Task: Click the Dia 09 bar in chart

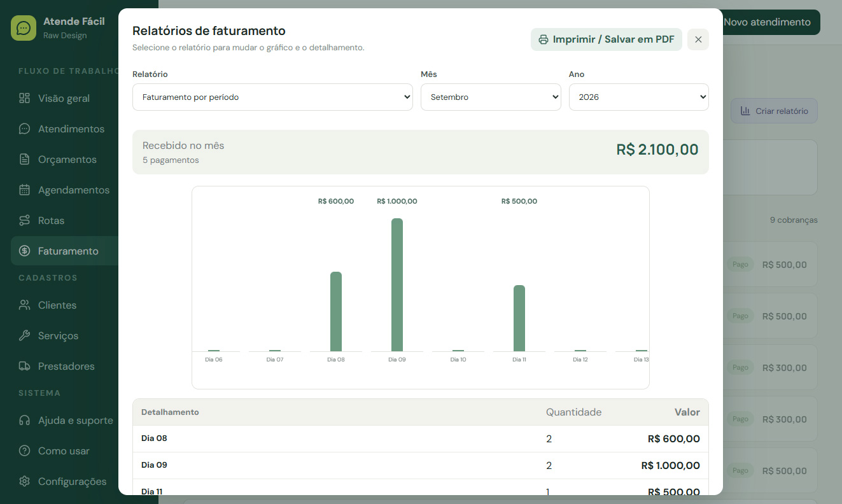Action: [397, 285]
